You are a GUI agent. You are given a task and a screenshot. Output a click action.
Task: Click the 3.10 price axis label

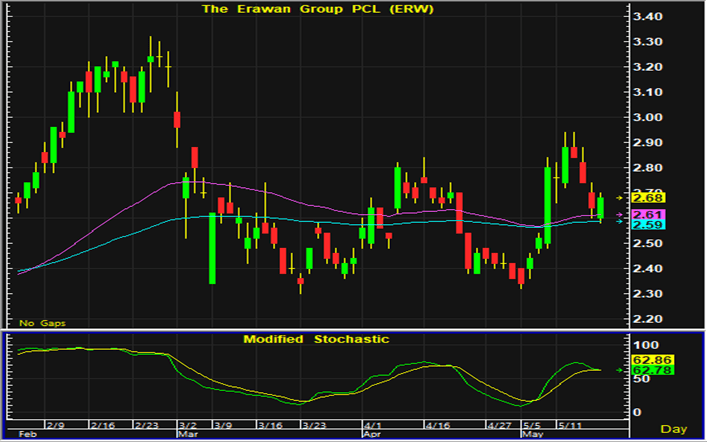click(x=648, y=92)
